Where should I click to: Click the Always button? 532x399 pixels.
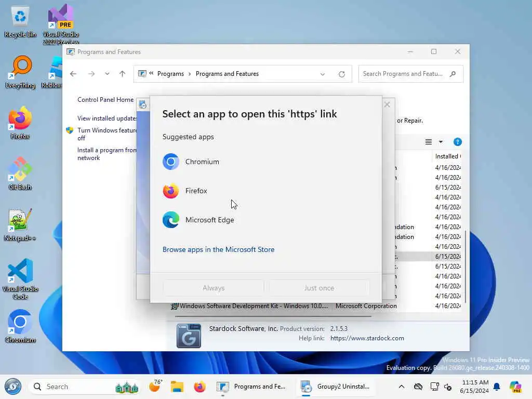pos(214,288)
